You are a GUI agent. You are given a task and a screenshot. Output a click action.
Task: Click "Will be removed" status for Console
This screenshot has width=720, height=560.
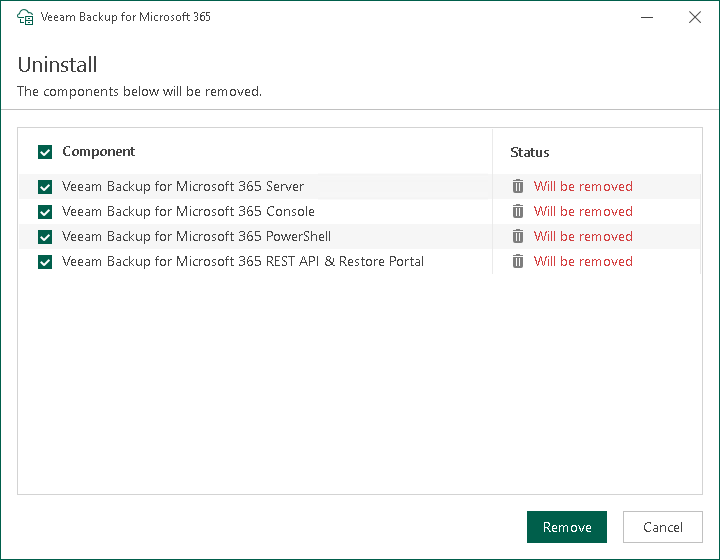click(583, 211)
